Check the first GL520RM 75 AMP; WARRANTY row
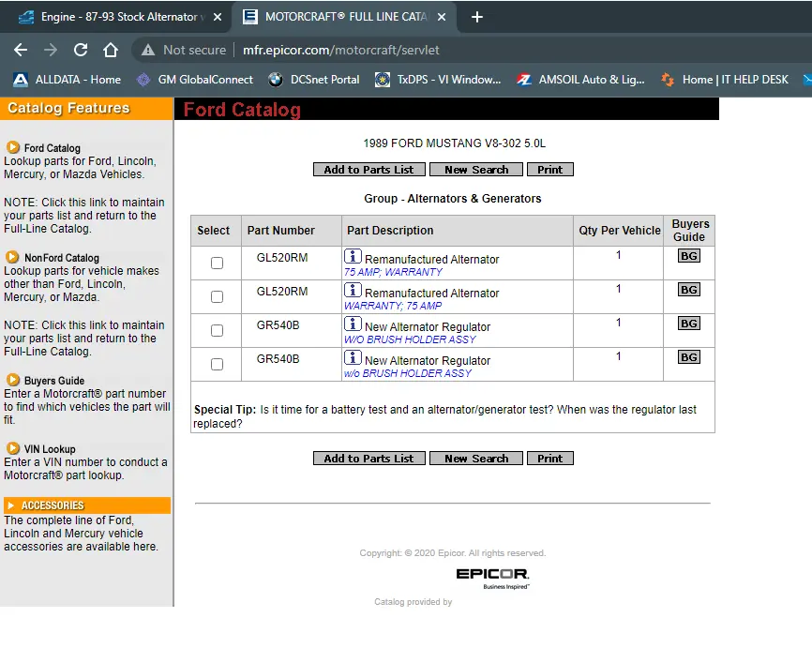This screenshot has width=812, height=648. (217, 264)
